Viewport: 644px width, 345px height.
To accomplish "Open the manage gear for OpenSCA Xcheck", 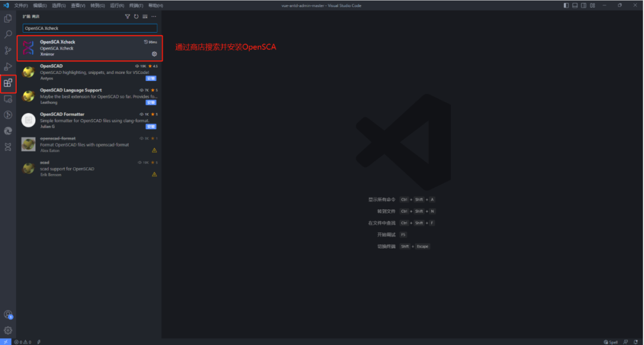I will coord(154,54).
